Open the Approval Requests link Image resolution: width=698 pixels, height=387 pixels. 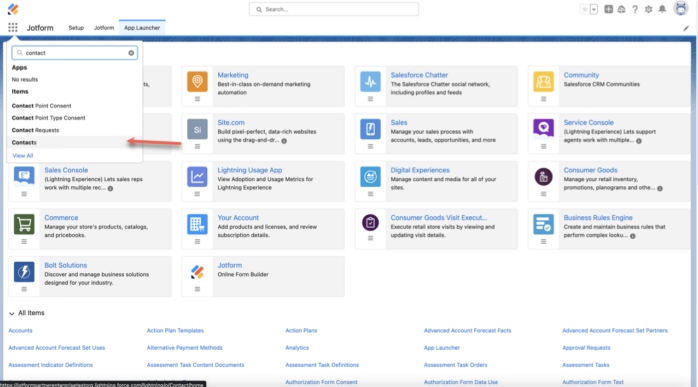coord(586,348)
